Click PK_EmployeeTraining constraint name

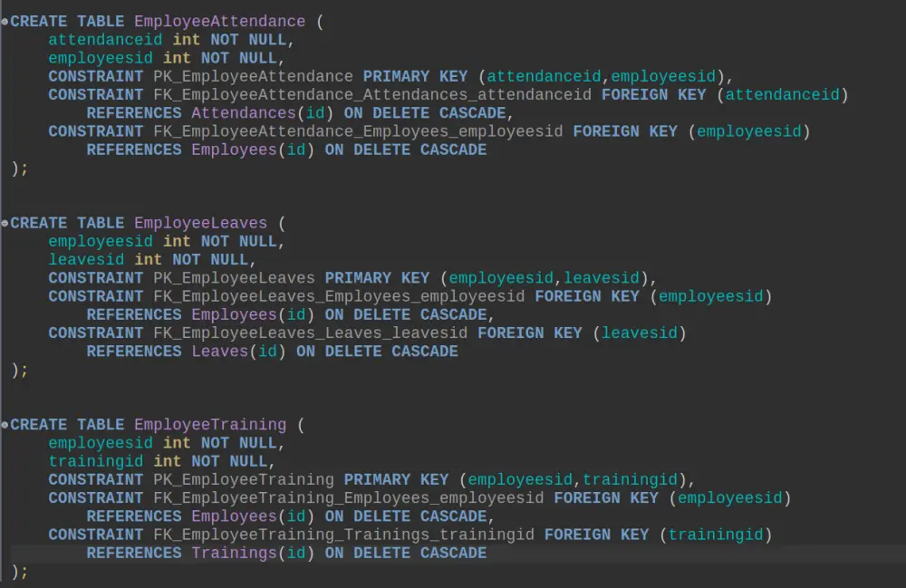243,480
